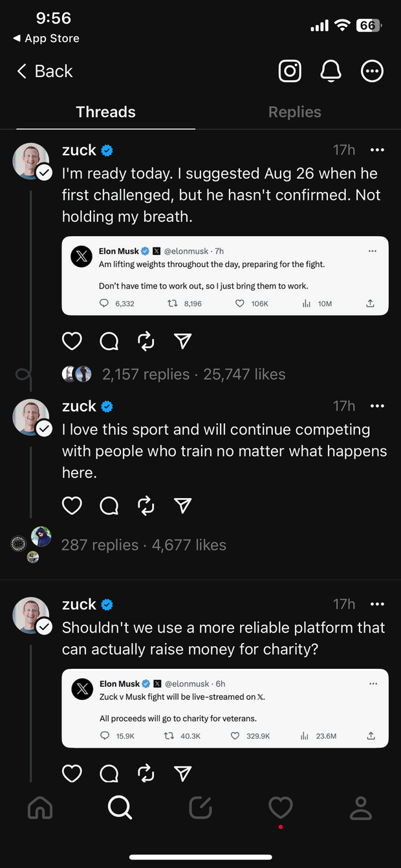Share the "I'm ready today" post
The image size is (401, 868).
[183, 341]
